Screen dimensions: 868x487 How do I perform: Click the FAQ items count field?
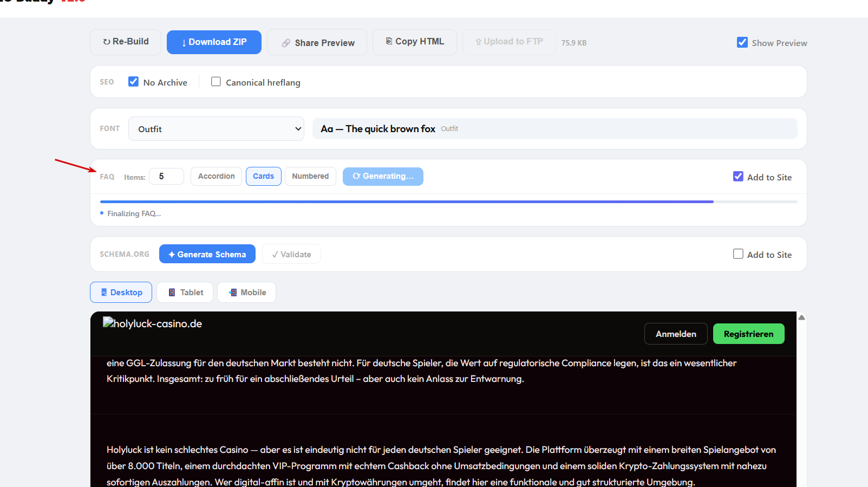166,177
